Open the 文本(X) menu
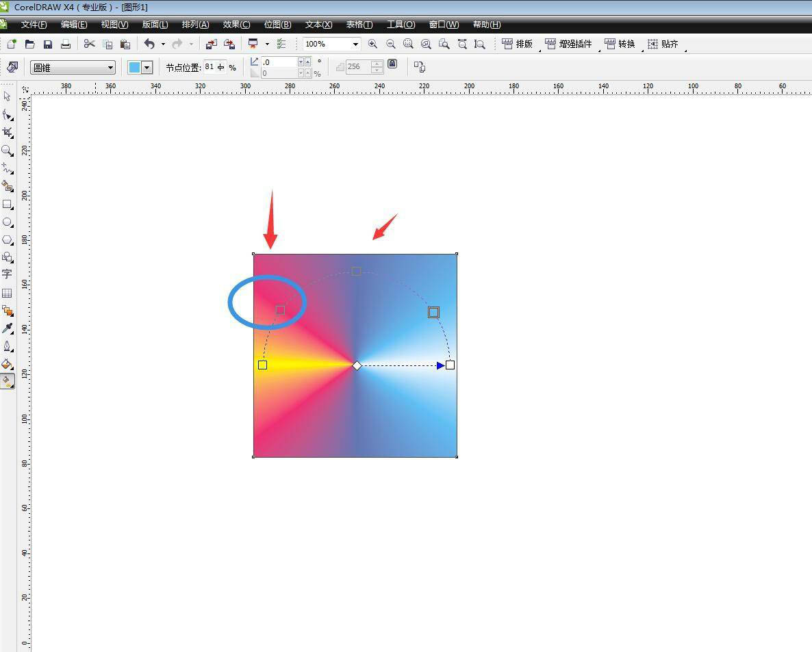 coord(318,25)
